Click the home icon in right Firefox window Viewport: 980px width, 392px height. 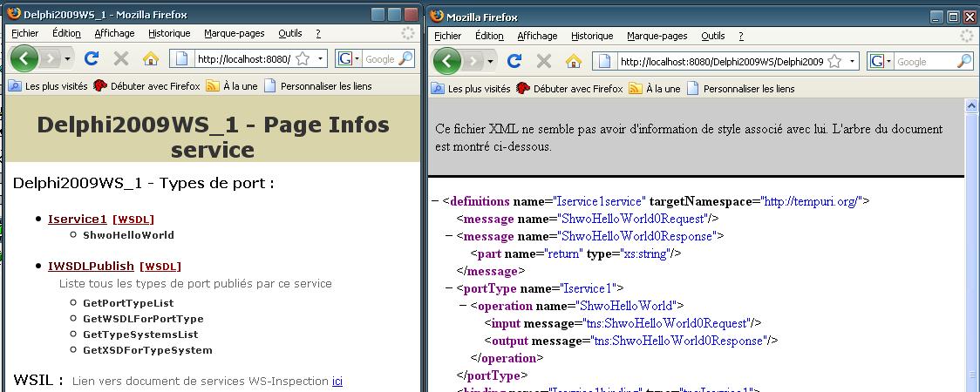(574, 61)
